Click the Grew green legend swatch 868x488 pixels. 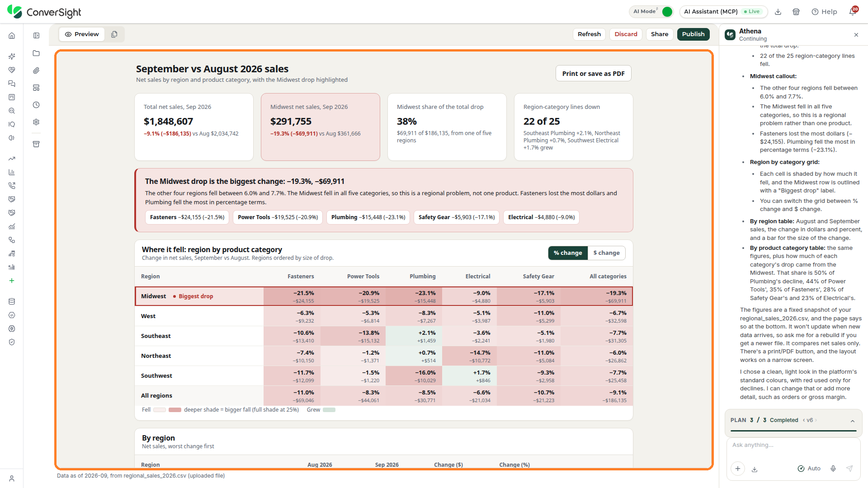pyautogui.click(x=329, y=410)
